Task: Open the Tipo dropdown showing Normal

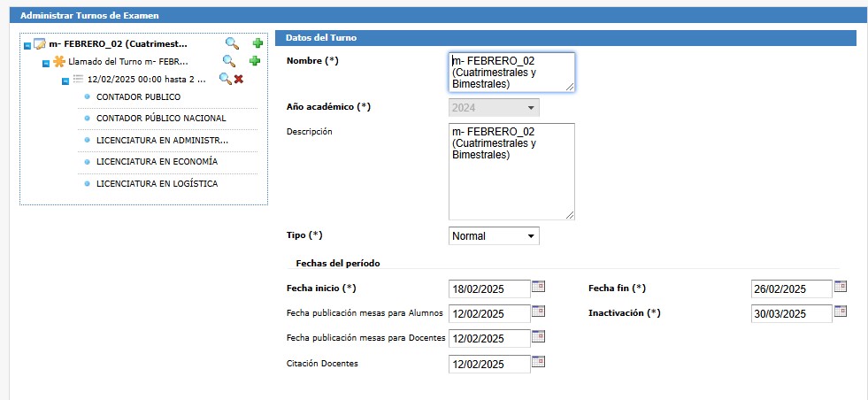Action: pos(494,236)
